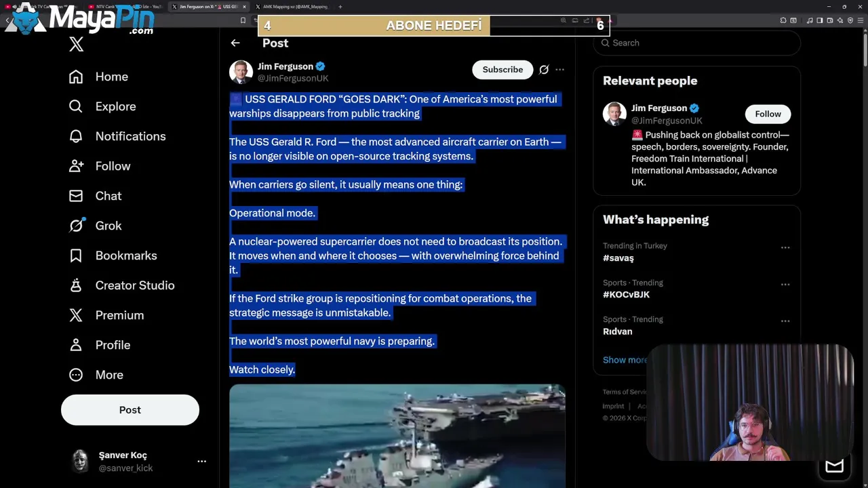Open the #KOCvBJK trending topic

click(x=626, y=295)
